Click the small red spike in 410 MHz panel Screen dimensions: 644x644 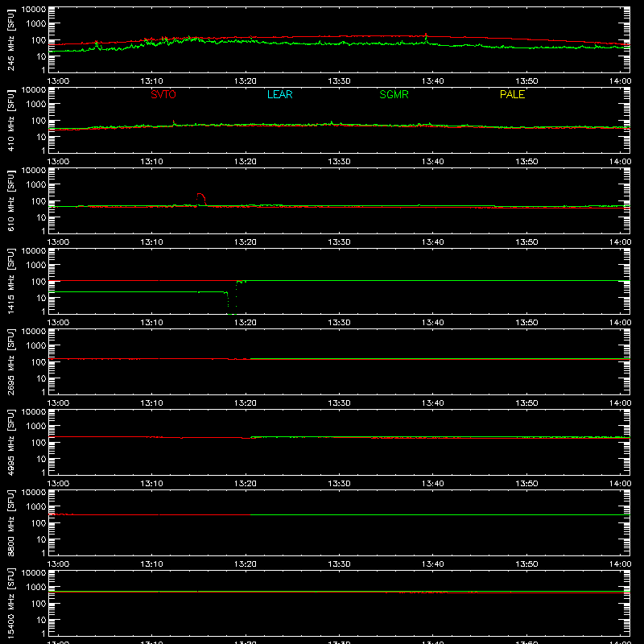coord(174,122)
